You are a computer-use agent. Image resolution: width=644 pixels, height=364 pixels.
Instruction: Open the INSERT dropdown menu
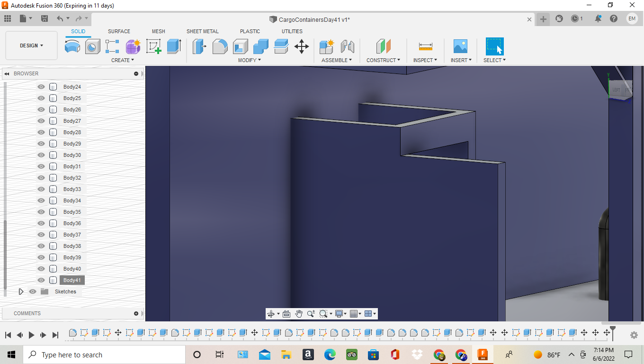point(461,60)
